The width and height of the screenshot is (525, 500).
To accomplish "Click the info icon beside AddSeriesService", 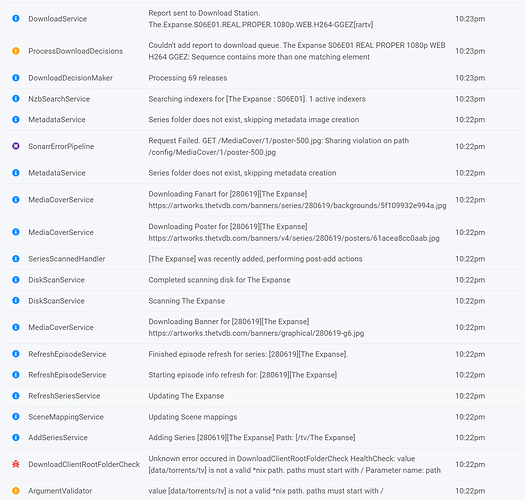I will [16, 437].
